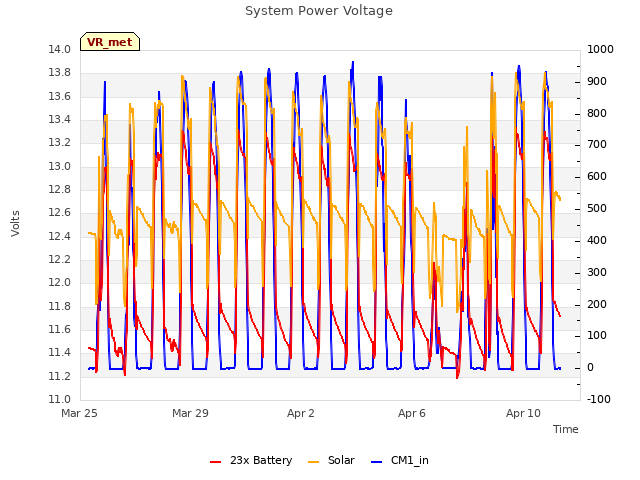The width and height of the screenshot is (640, 480).
Task: Click the Mar 25 date tick label
Action: pyautogui.click(x=79, y=413)
